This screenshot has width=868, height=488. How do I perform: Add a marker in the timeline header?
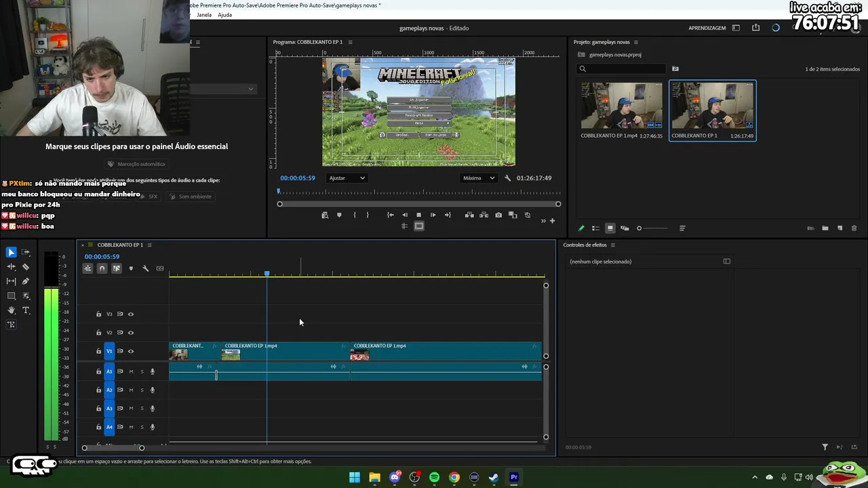coord(131,268)
